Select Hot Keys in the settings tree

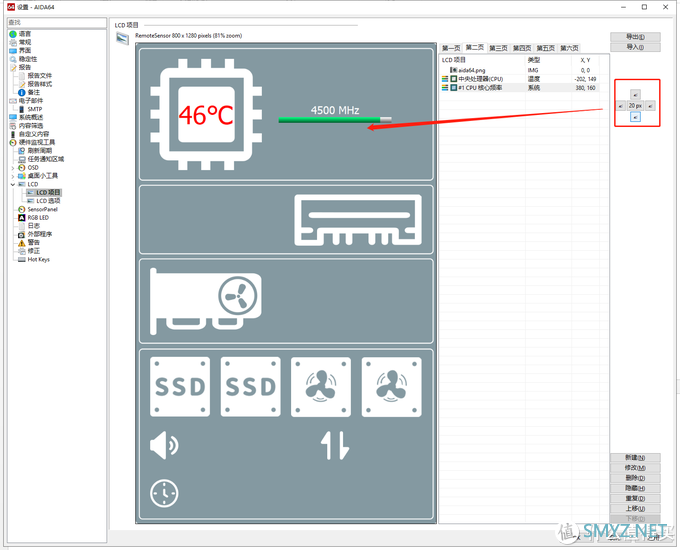point(38,259)
